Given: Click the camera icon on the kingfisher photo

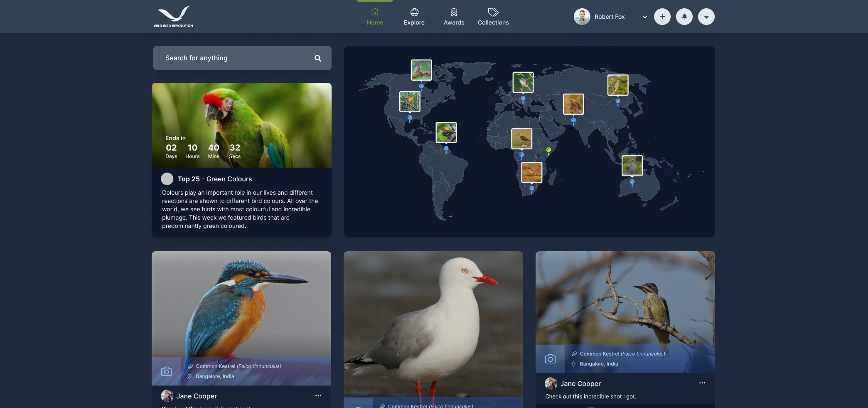Looking at the screenshot, I should pyautogui.click(x=166, y=371).
